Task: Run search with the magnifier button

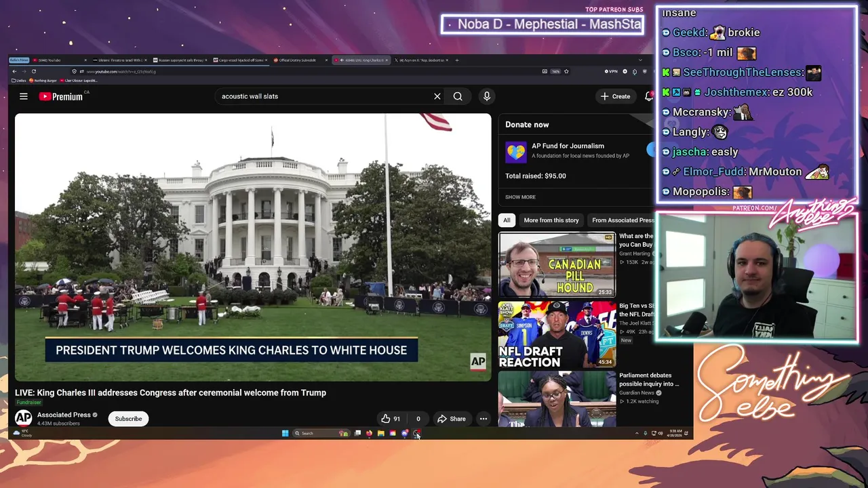Action: (x=458, y=96)
